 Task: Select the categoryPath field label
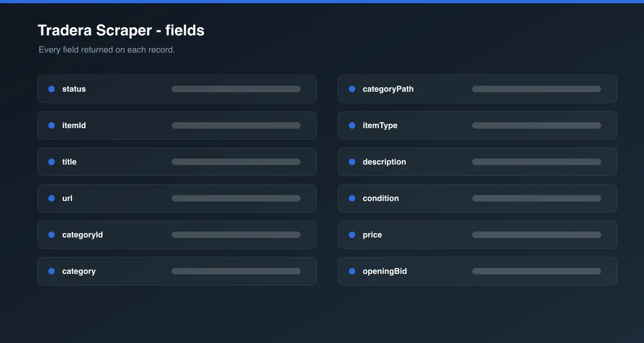[388, 89]
